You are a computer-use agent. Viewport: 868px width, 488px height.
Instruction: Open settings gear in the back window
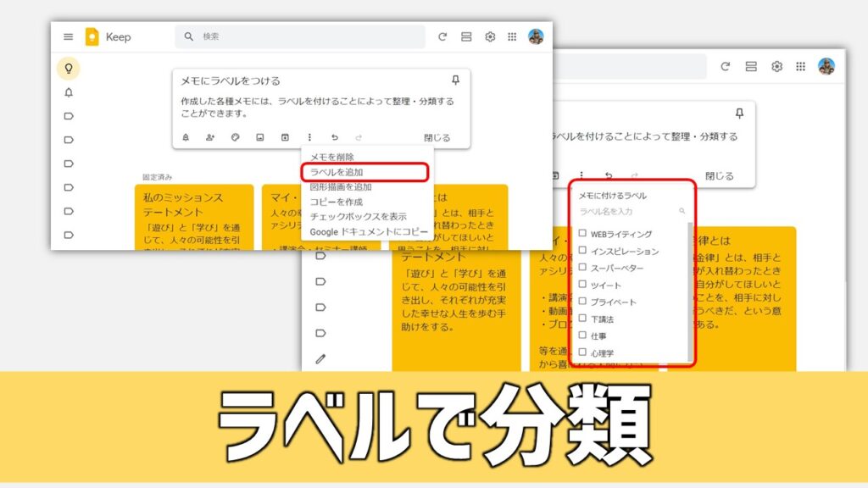pos(776,66)
